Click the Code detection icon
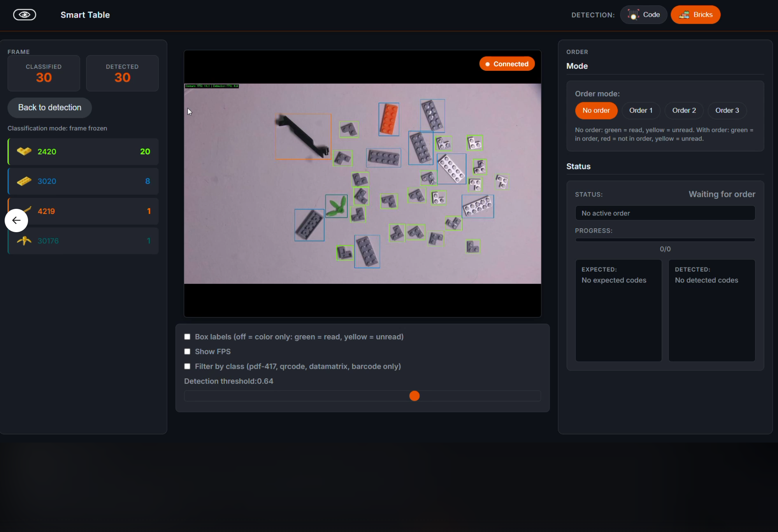This screenshot has width=778, height=532. (x=633, y=15)
